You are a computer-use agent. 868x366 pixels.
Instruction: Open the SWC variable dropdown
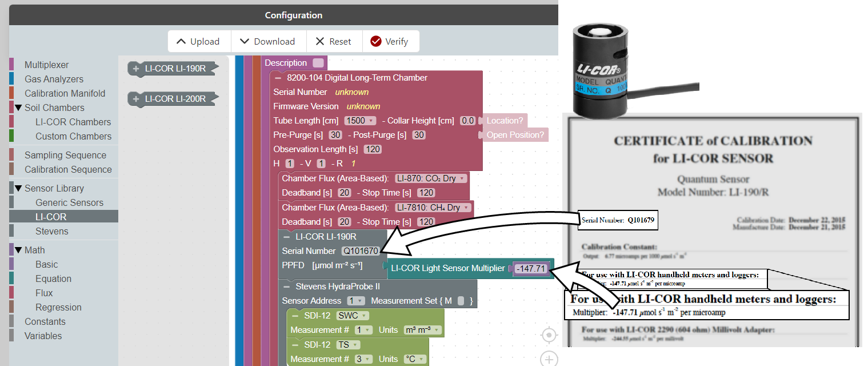click(353, 315)
